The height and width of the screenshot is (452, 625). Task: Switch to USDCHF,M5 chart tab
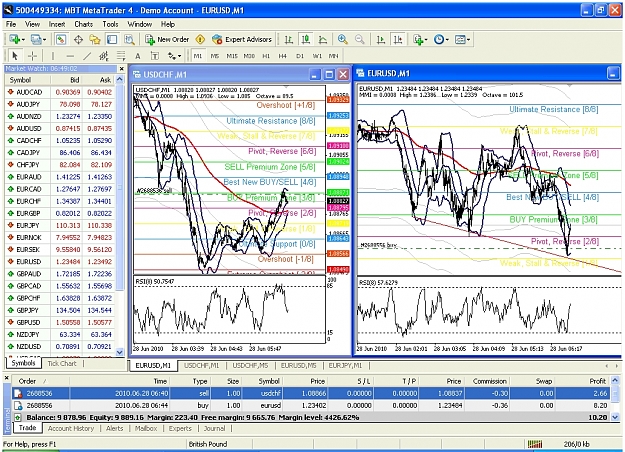pyautogui.click(x=250, y=366)
